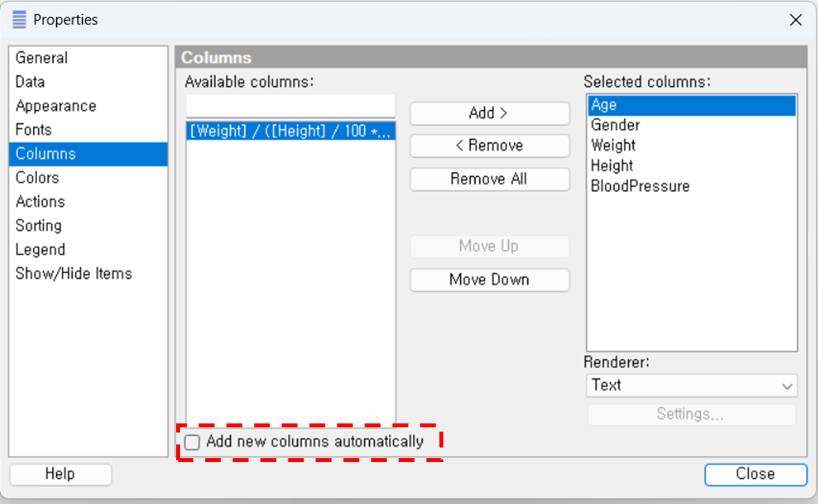Open the General properties page
The image size is (818, 504).
coord(89,58)
